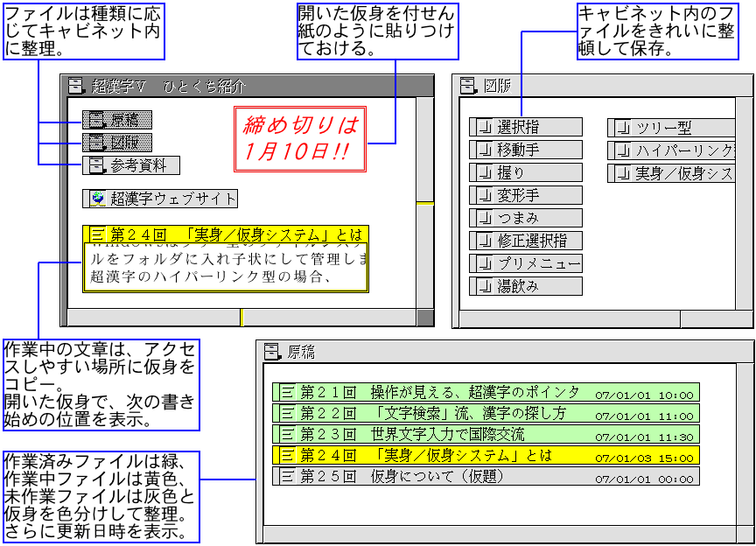Click the document icon of 第２１回 entry

286,391
